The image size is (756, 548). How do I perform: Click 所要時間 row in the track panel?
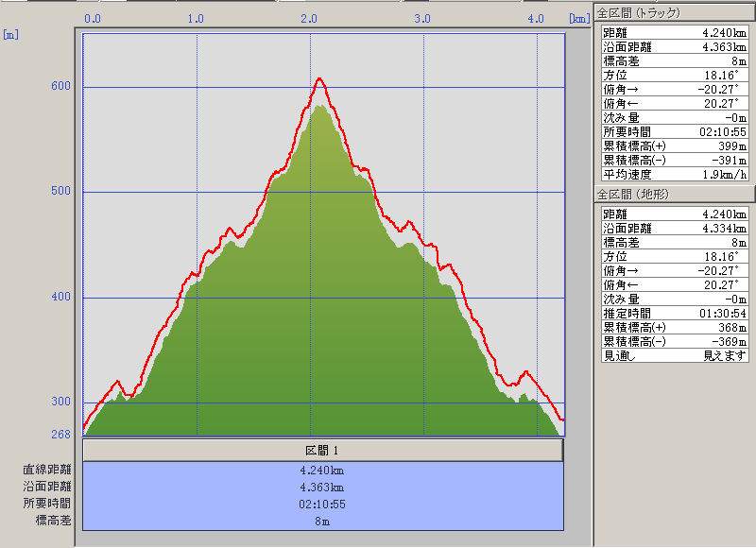[675, 131]
